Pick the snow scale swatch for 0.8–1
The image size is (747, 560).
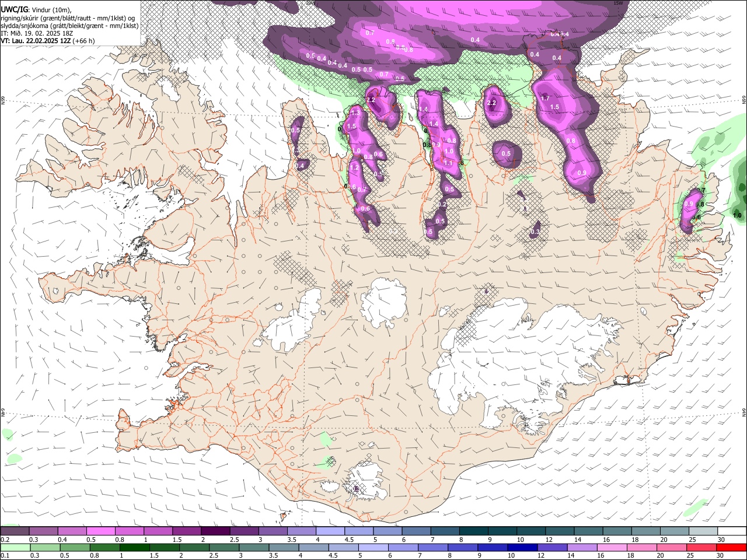coord(129,531)
